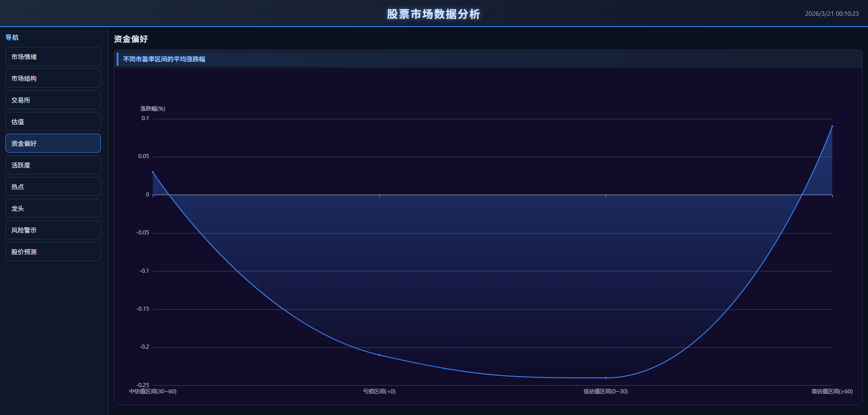Navigate to 股价预测

53,252
